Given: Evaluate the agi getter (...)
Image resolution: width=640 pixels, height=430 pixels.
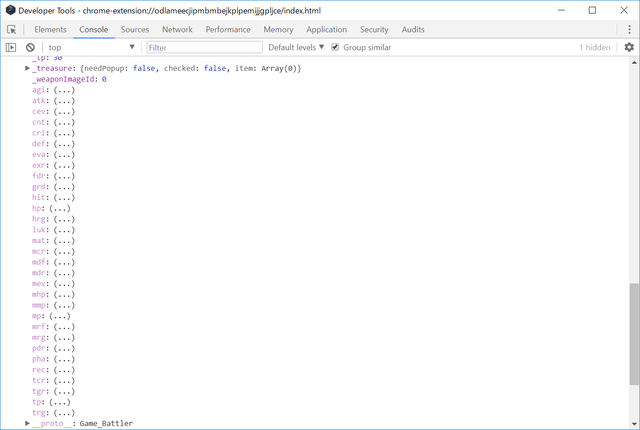Looking at the screenshot, I should [64, 90].
